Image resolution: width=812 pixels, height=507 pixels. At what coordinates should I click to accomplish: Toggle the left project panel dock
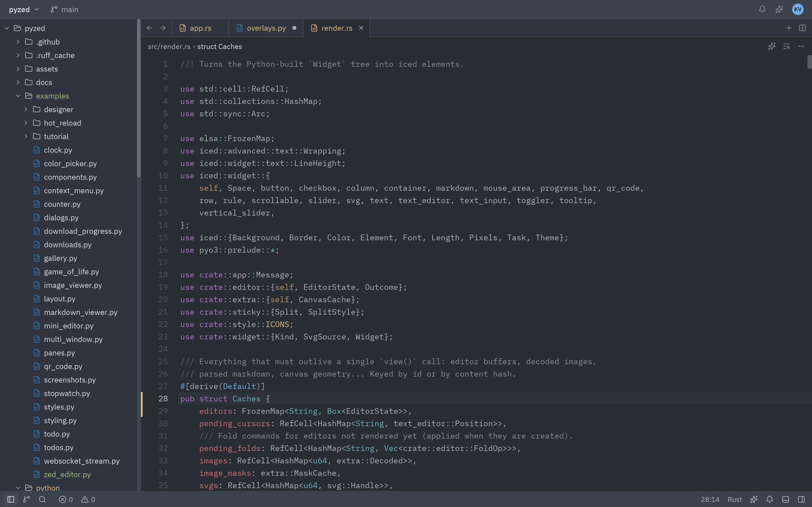(11, 499)
